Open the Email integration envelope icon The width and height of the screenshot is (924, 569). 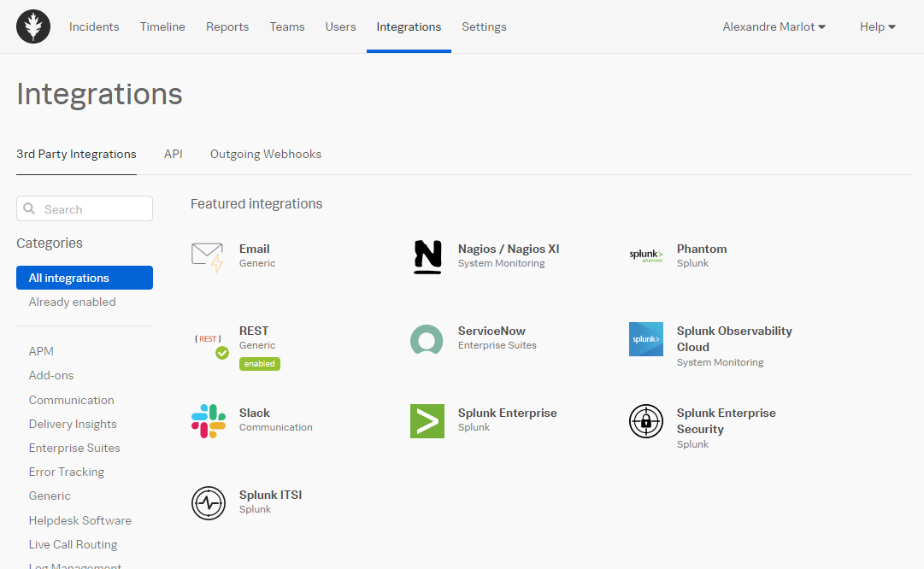click(x=208, y=257)
